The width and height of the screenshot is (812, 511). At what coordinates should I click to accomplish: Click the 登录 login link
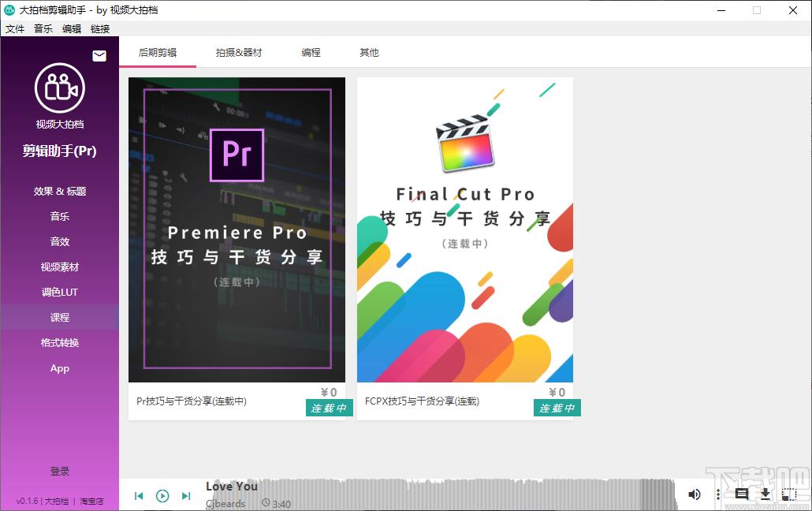point(60,471)
